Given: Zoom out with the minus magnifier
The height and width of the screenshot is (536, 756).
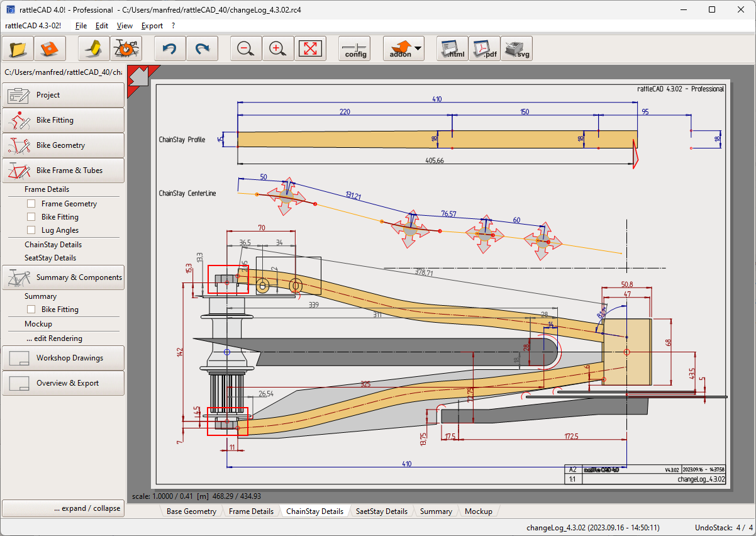Looking at the screenshot, I should (246, 48).
